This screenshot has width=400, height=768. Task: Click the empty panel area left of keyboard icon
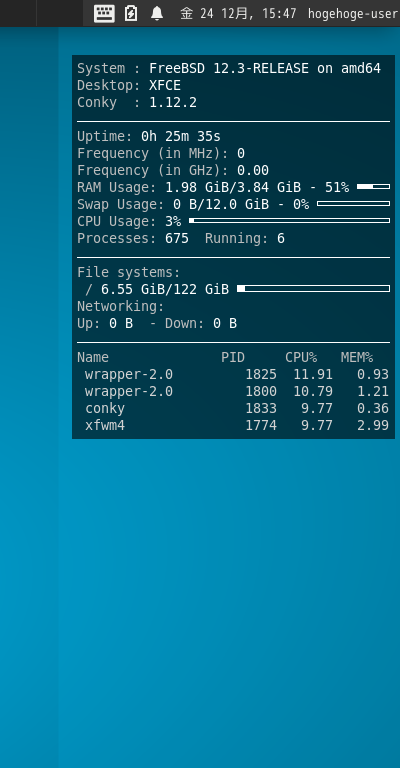click(59, 13)
